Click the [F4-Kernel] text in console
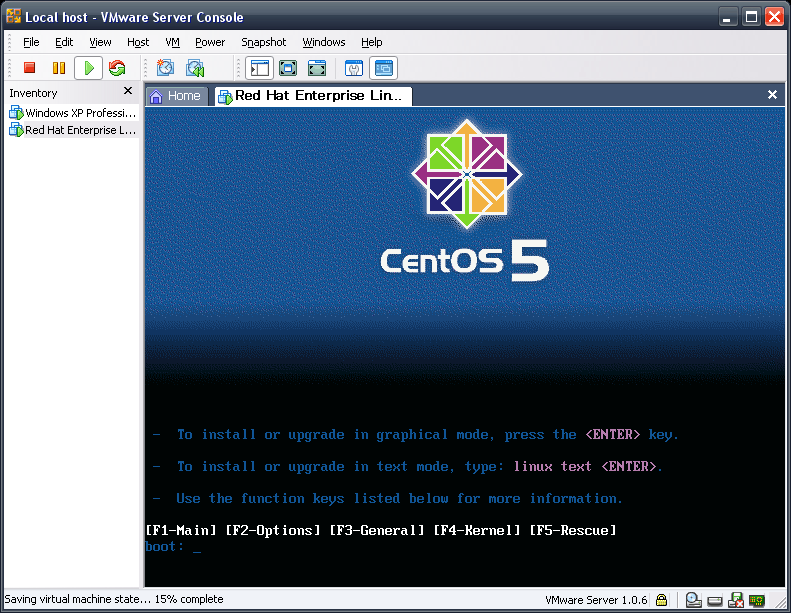This screenshot has width=791, height=613. (477, 530)
